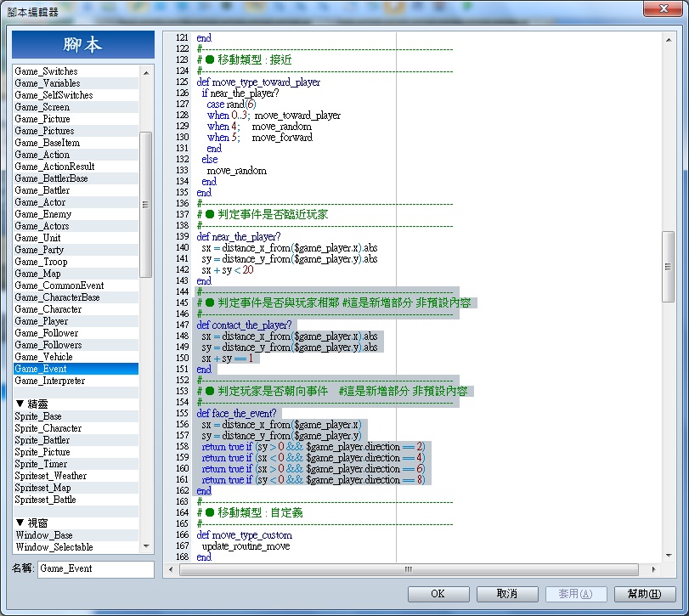
Task: Select Game_SelfSwitches script
Action: tap(76, 95)
